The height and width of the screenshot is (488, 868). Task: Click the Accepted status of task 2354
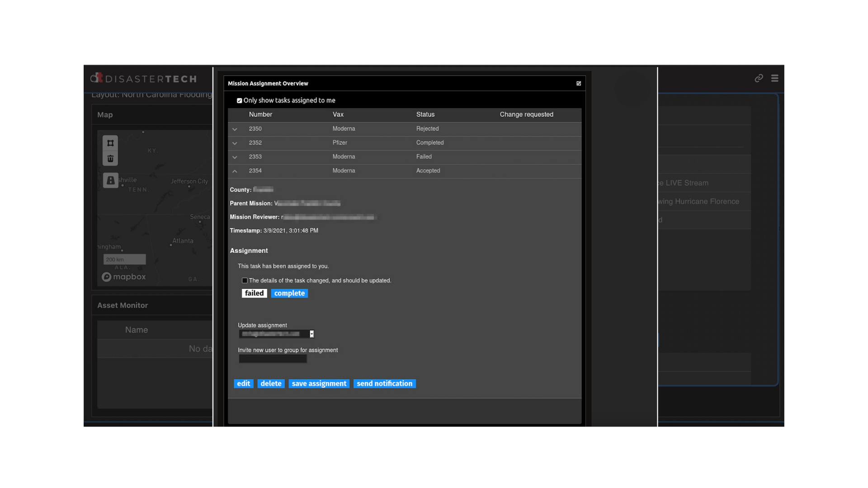click(428, 171)
